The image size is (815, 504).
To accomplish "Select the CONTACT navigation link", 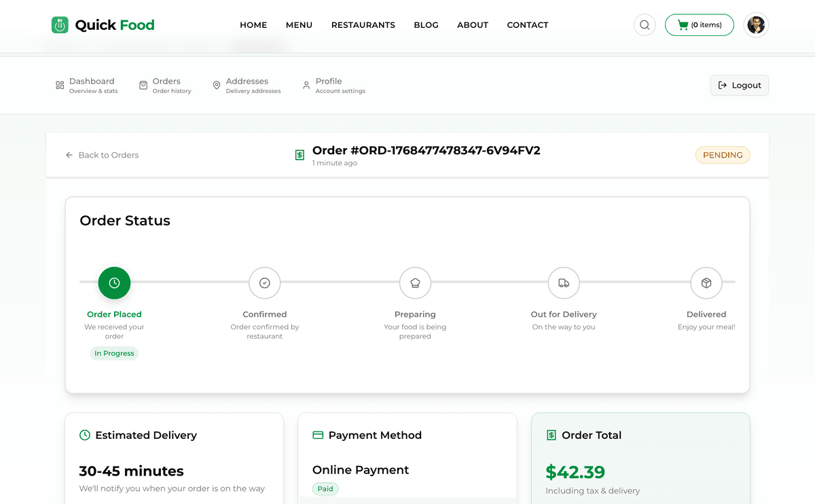I will [x=527, y=25].
